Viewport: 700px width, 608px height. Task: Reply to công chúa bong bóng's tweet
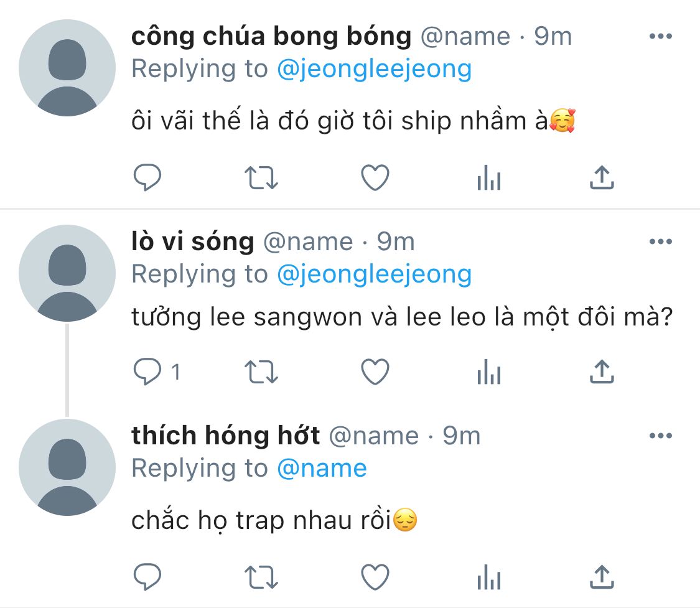tap(148, 179)
